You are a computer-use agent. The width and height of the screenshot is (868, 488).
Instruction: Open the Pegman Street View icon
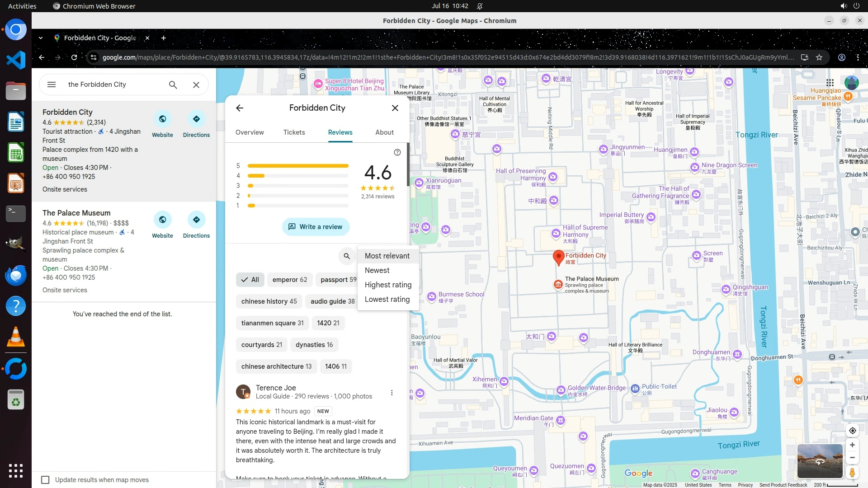(x=852, y=473)
